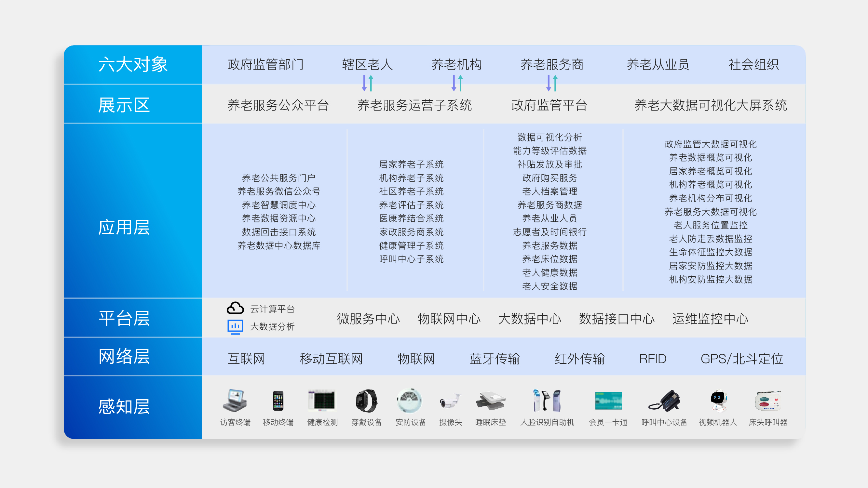This screenshot has width=868, height=488.
Task: Click 呼叫中心子系统 entry
Action: pos(411,259)
